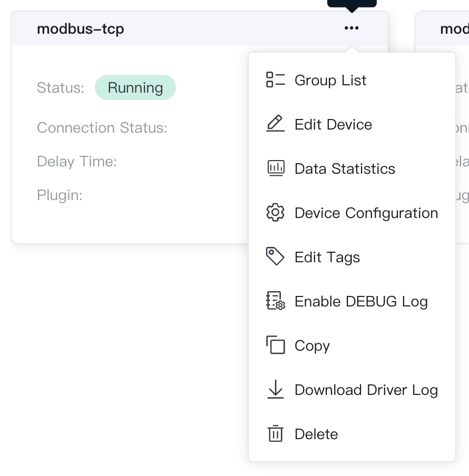Click the Device Configuration gear icon
This screenshot has height=476, width=469.
[275, 212]
